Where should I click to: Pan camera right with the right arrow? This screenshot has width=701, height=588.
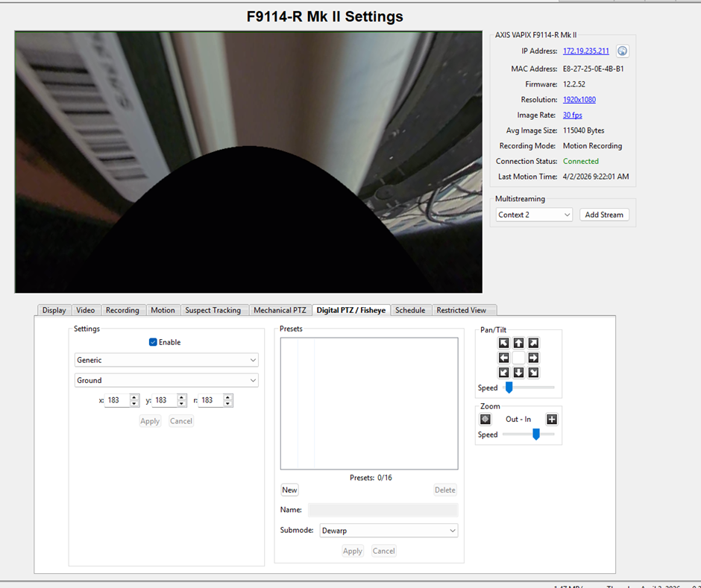tap(533, 358)
